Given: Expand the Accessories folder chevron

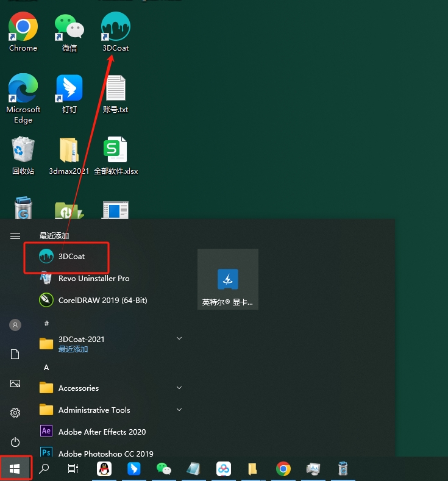Looking at the screenshot, I should pyautogui.click(x=179, y=388).
